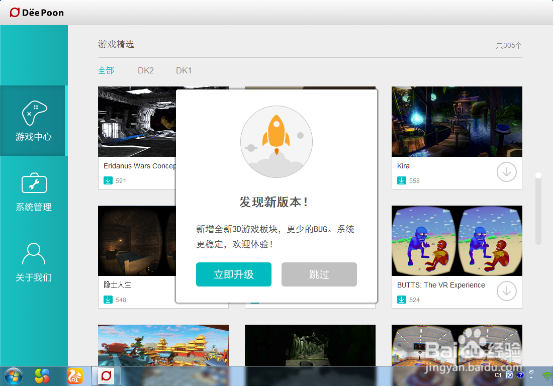
Task: Click the CH input language tray indicator
Action: pyautogui.click(x=498, y=375)
